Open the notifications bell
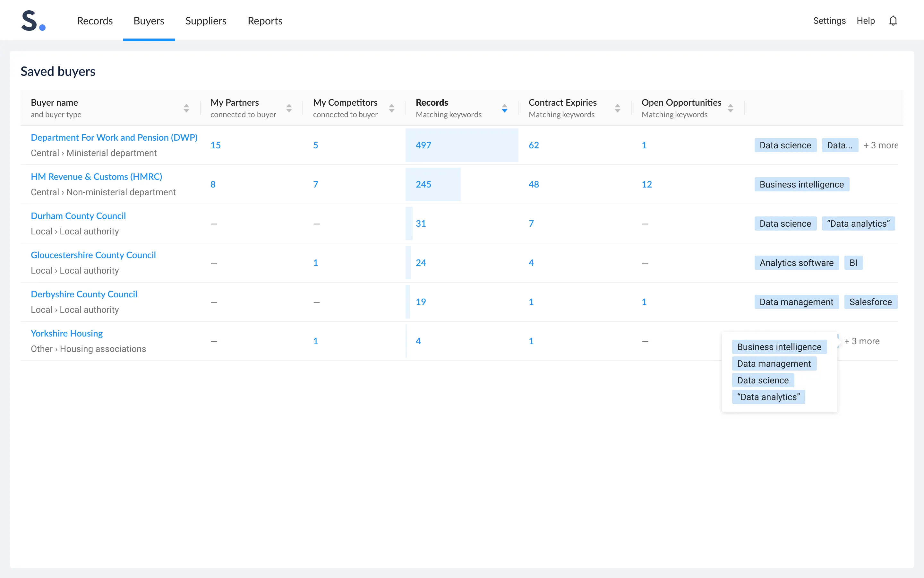 tap(893, 21)
